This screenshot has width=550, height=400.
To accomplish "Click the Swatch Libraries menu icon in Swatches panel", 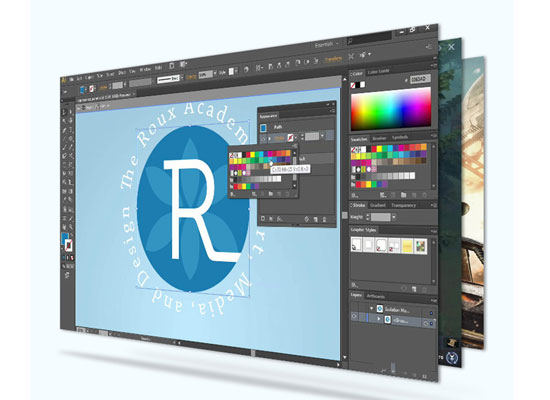I will click(x=355, y=195).
